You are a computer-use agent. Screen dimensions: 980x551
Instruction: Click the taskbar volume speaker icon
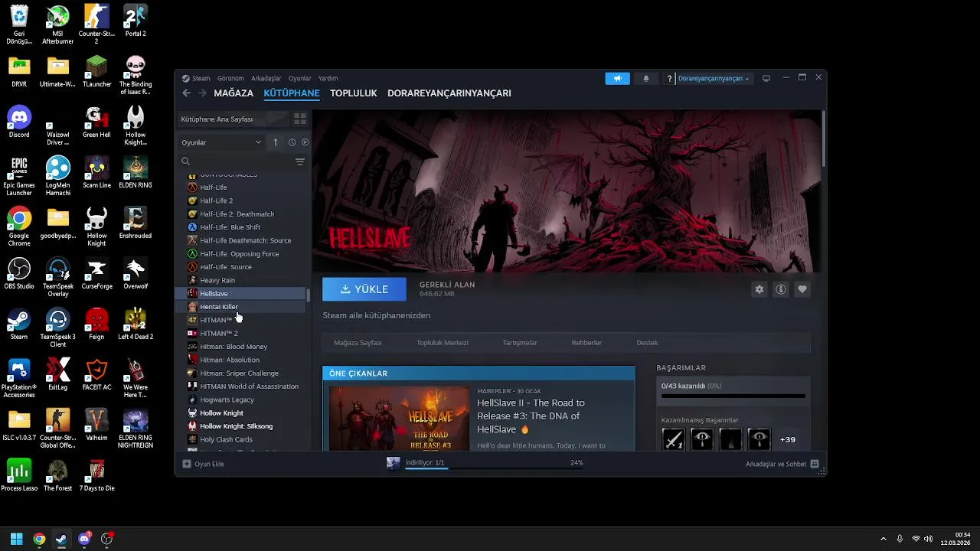pyautogui.click(x=928, y=539)
